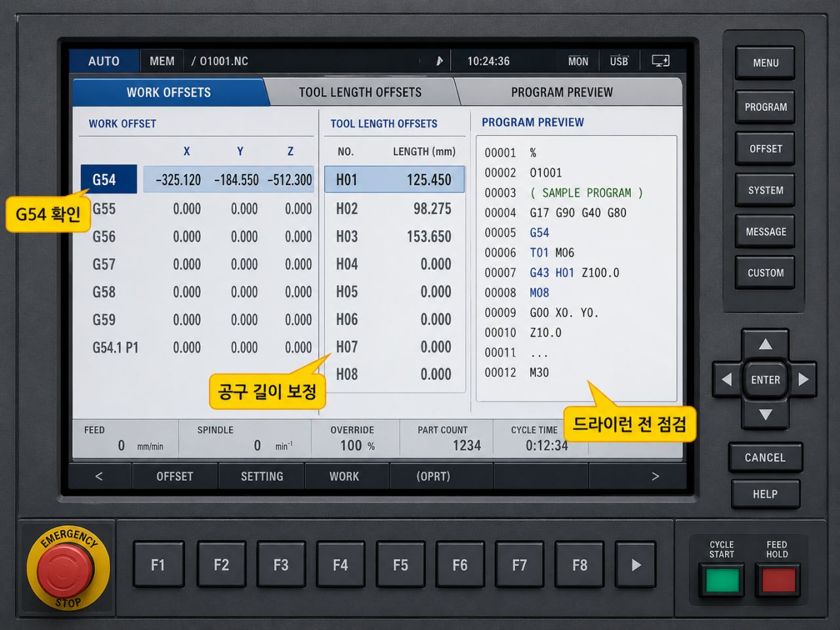The width and height of the screenshot is (840, 630).
Task: Click the MEM mode indicator
Action: [x=161, y=61]
